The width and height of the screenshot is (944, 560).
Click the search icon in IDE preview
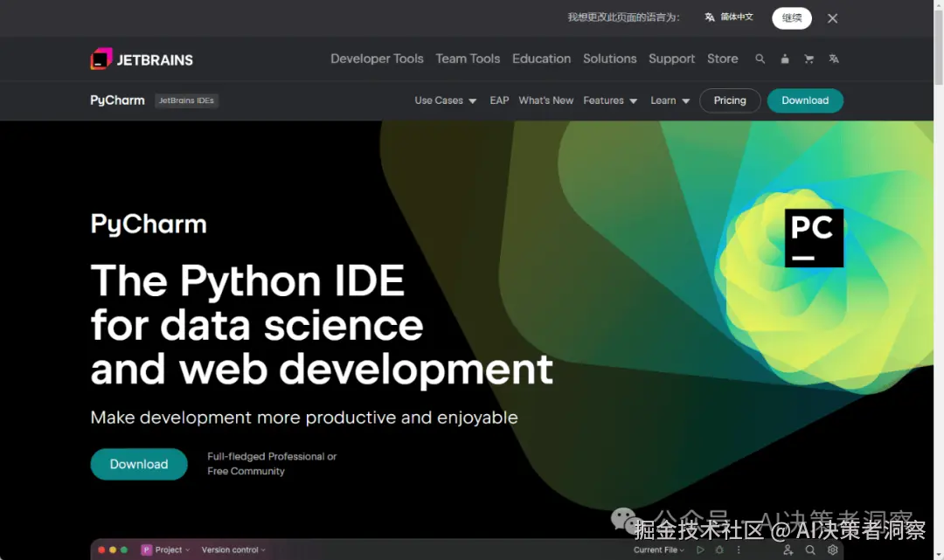[x=810, y=550]
